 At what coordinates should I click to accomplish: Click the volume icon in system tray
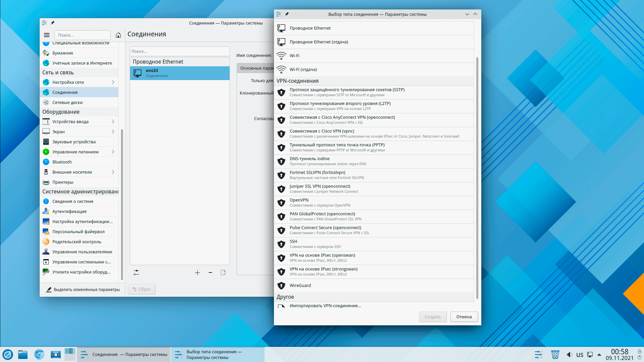569,355
